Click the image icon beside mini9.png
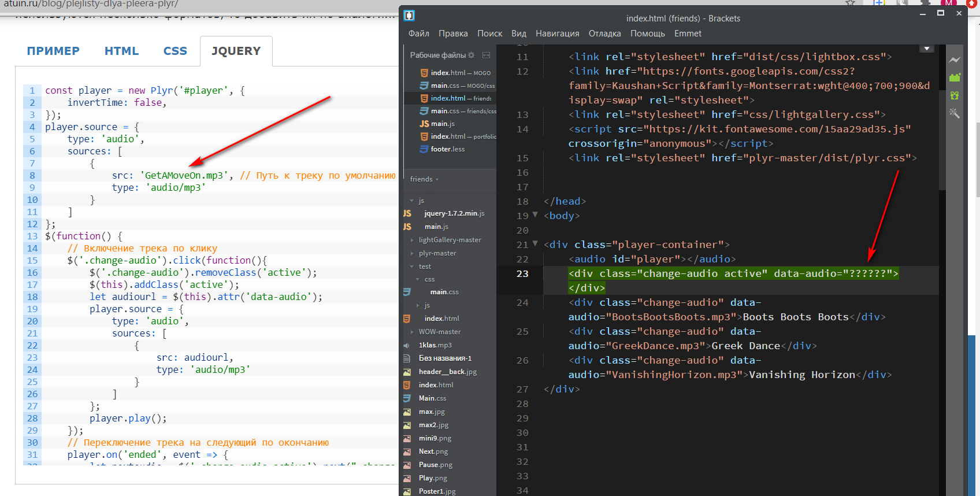The image size is (980, 496). click(x=407, y=438)
